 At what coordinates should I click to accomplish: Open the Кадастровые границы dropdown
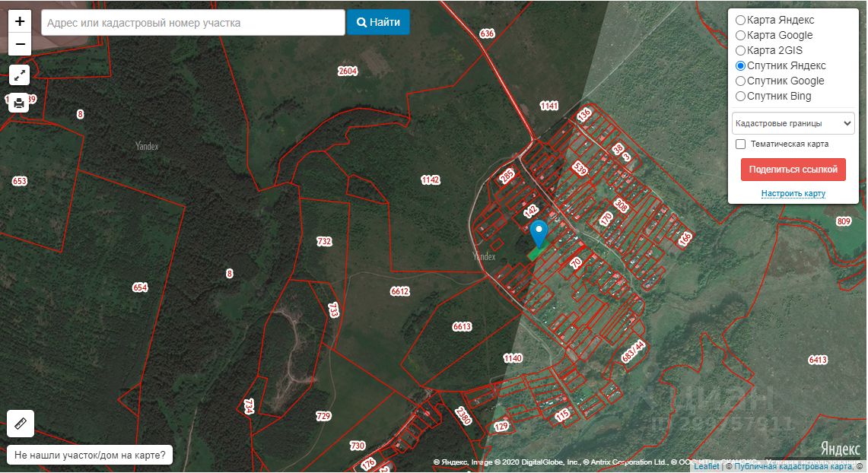793,123
